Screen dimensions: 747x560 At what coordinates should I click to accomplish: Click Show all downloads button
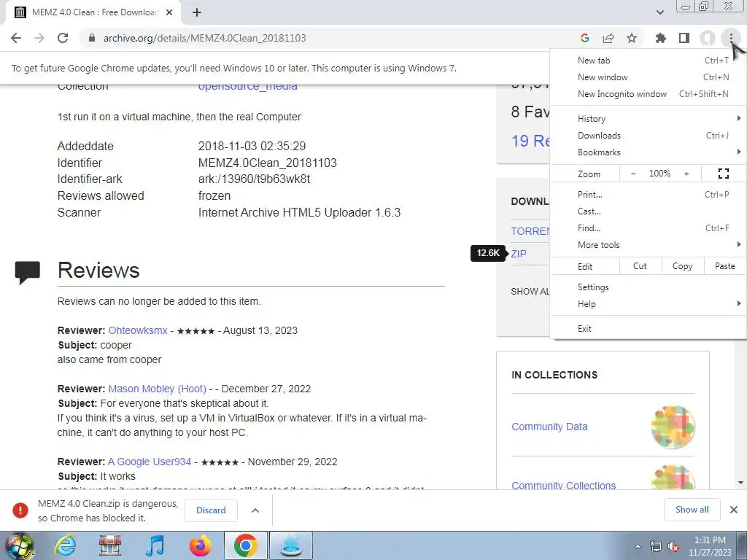pyautogui.click(x=692, y=510)
